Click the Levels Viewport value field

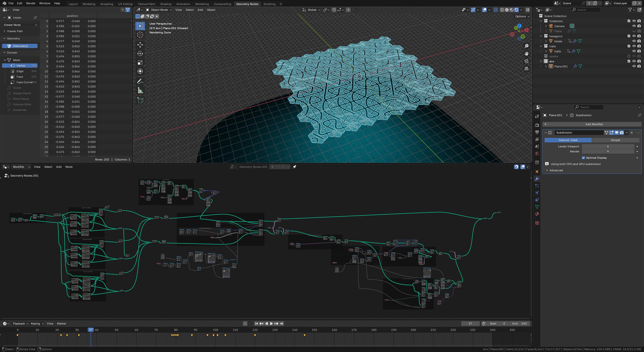(608, 146)
